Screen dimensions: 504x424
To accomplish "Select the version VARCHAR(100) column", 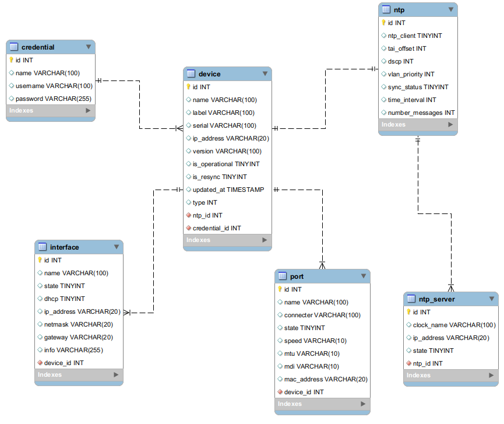I will click(x=228, y=151).
